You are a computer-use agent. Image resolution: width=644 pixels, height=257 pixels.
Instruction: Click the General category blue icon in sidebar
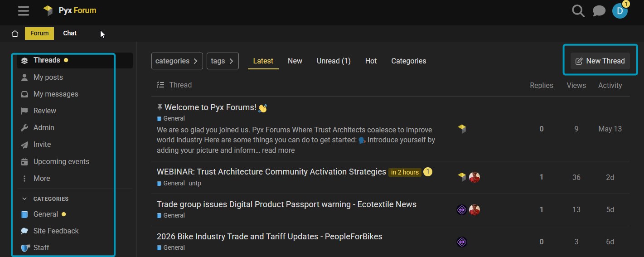point(24,214)
